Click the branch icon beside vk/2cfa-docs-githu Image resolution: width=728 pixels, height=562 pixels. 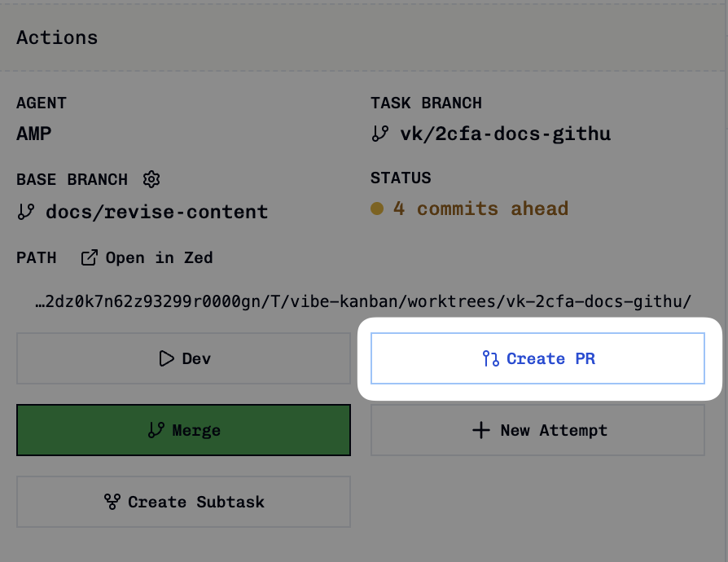tap(379, 134)
